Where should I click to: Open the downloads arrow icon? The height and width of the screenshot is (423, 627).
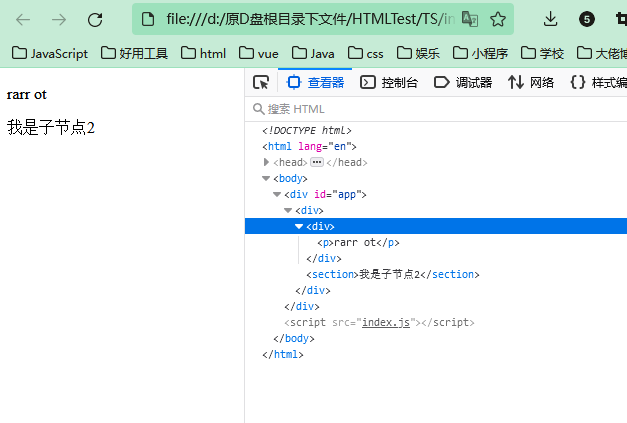551,19
